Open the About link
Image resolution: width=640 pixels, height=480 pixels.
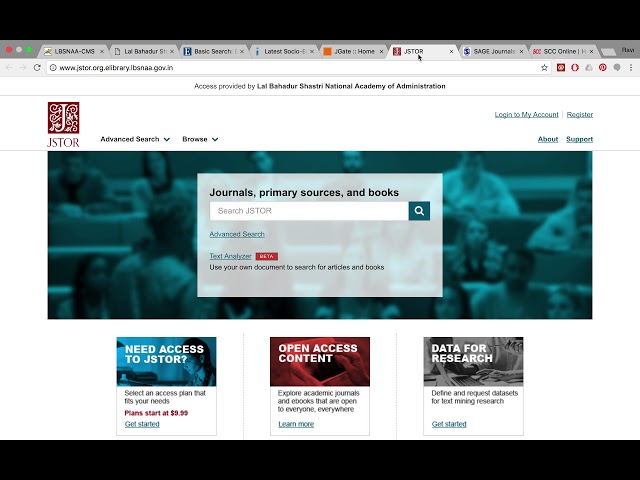point(548,139)
